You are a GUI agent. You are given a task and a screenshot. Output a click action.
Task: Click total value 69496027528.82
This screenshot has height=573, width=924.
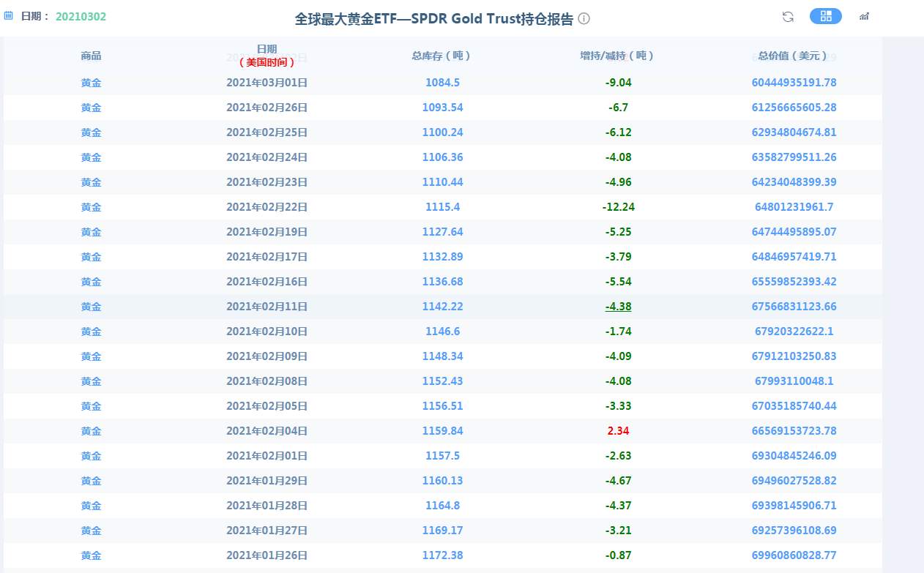794,481
